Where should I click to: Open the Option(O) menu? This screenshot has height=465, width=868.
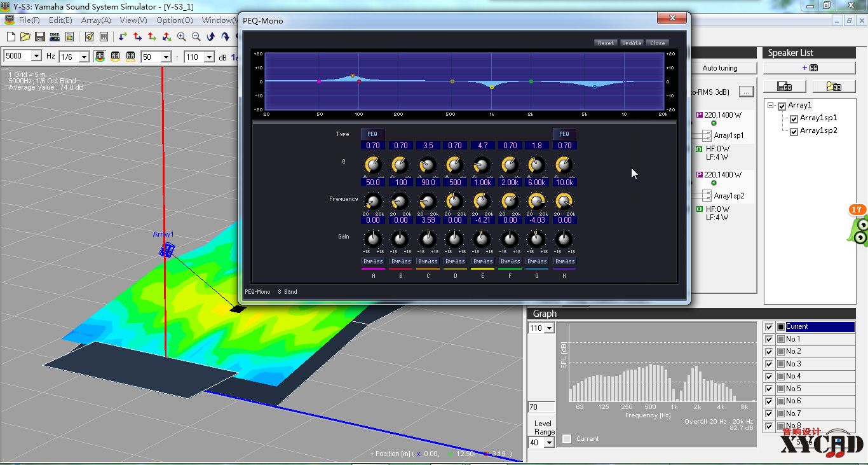coord(175,20)
